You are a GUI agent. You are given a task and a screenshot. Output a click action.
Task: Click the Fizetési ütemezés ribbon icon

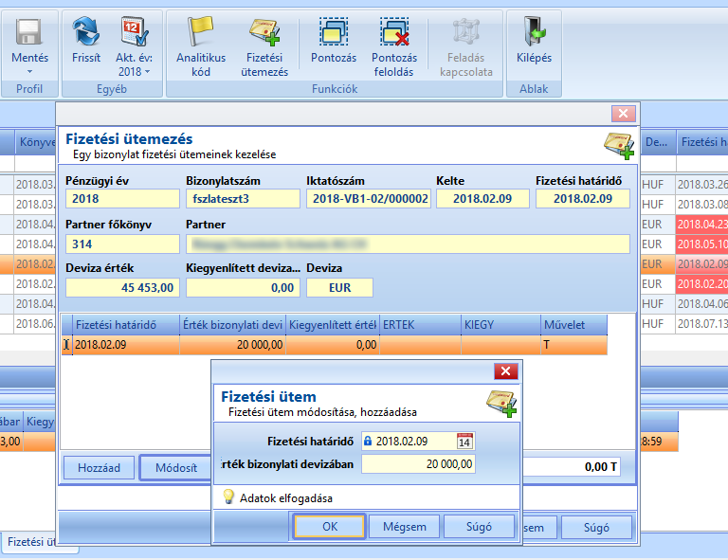[264, 31]
